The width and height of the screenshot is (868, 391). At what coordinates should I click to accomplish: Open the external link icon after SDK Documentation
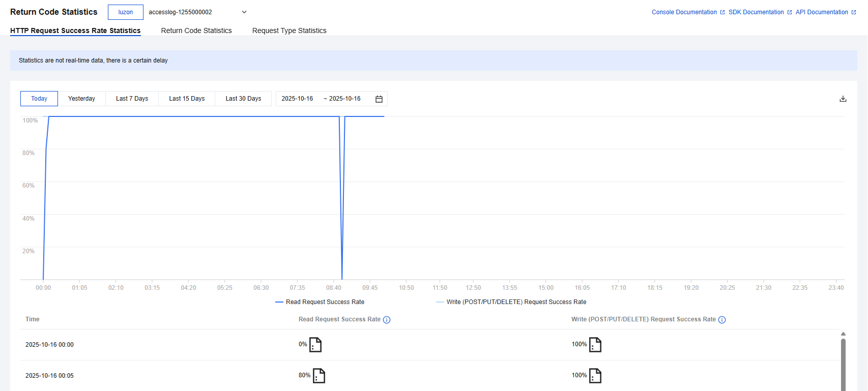[790, 12]
